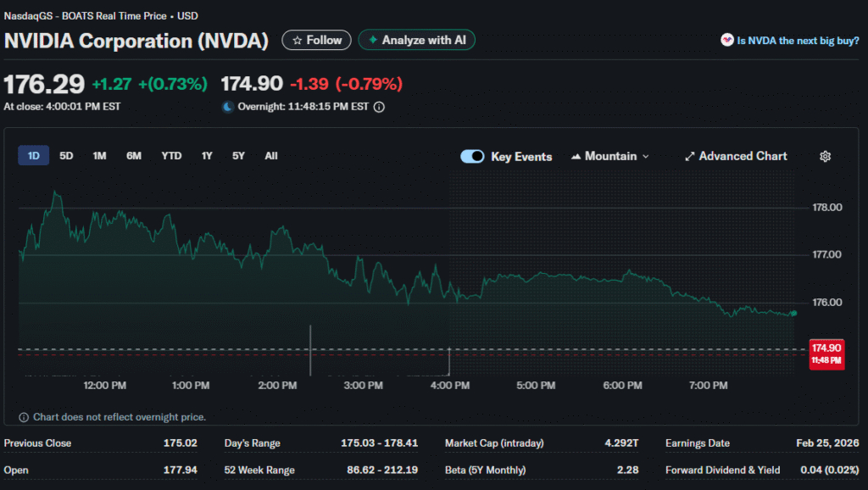Switch chart to 1Y range
The width and height of the screenshot is (868, 490).
[x=207, y=156]
